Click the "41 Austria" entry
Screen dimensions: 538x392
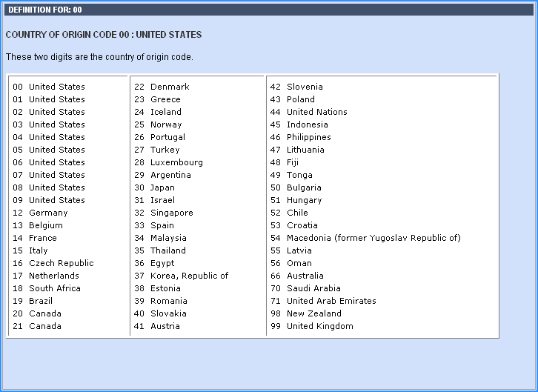(x=157, y=326)
